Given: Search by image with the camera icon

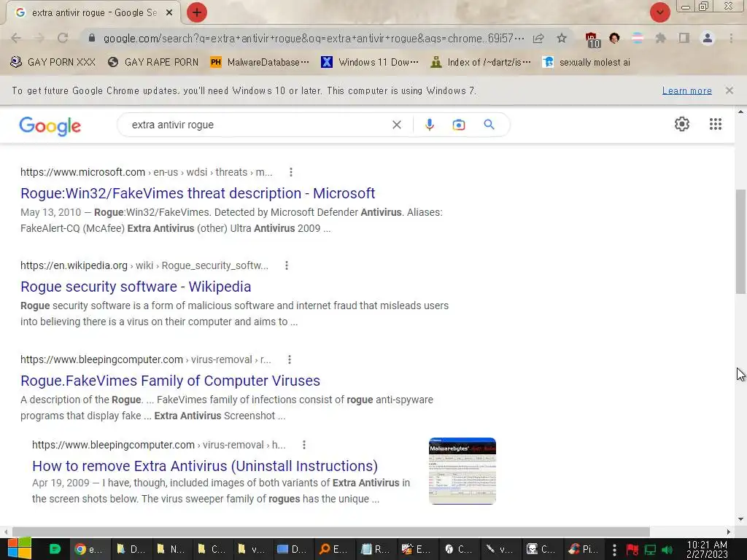Looking at the screenshot, I should click(x=459, y=125).
